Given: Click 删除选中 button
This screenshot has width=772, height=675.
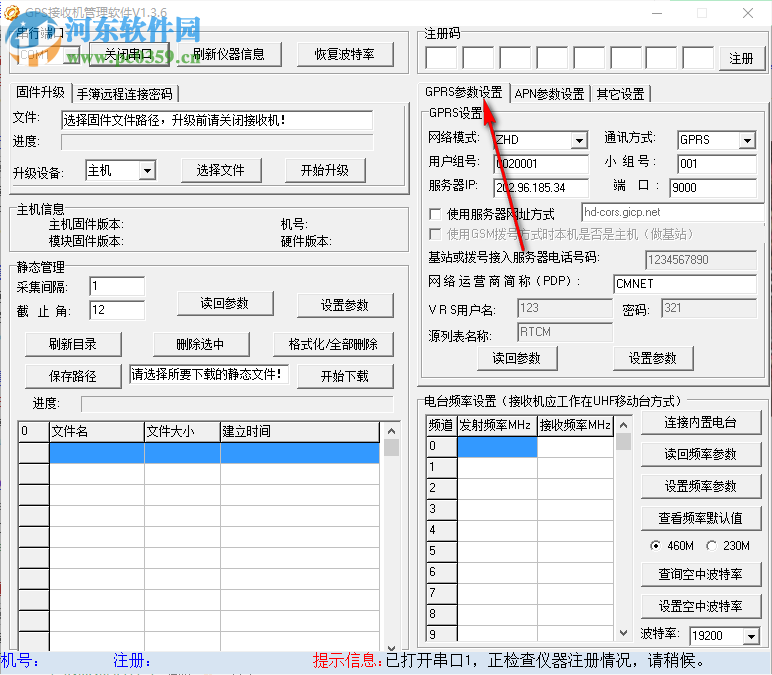Looking at the screenshot, I should (201, 344).
